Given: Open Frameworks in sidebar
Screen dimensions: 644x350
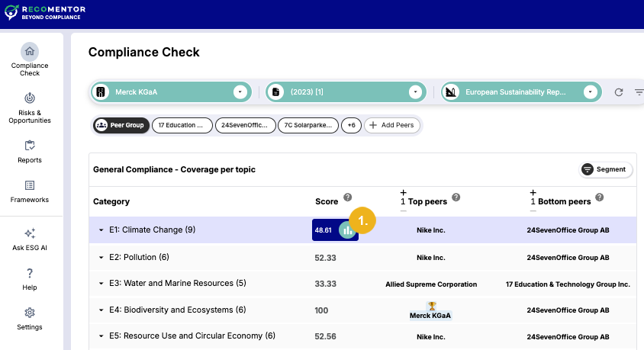Looking at the screenshot, I should 30,191.
